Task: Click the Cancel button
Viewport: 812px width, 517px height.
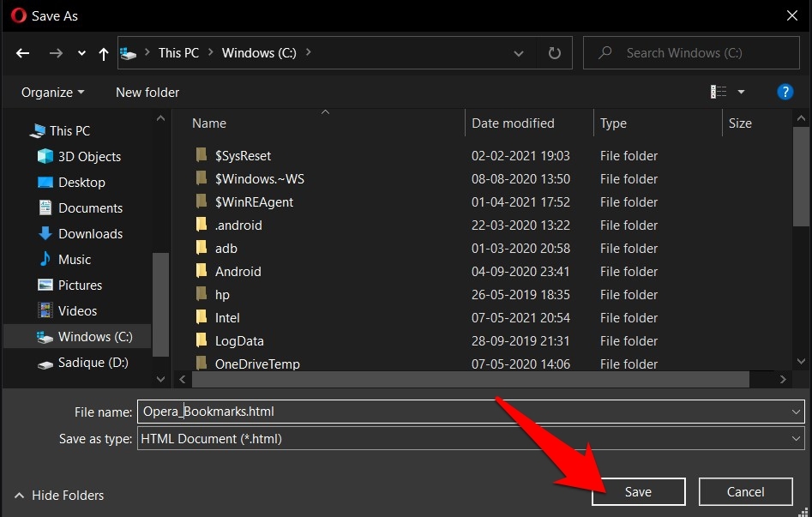Action: pos(745,492)
